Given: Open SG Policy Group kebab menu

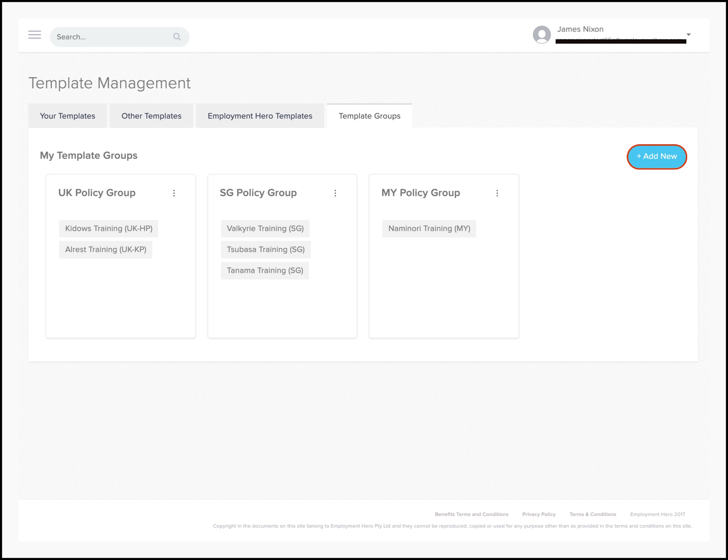Looking at the screenshot, I should coord(335,193).
